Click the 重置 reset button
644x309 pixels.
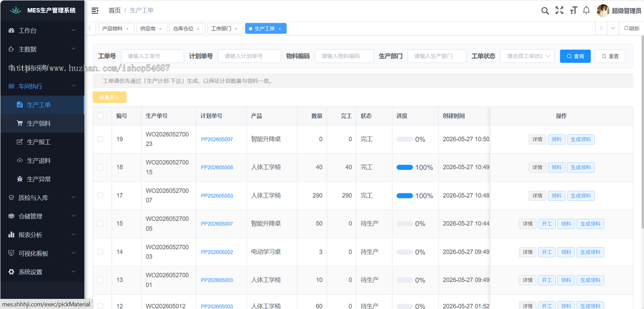pos(610,56)
